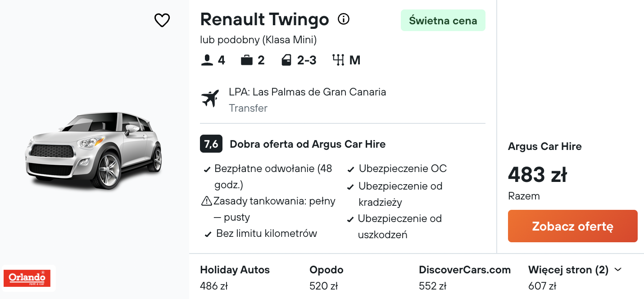Select the Opodo 520 zł offer
The image size is (644, 299).
(x=327, y=277)
